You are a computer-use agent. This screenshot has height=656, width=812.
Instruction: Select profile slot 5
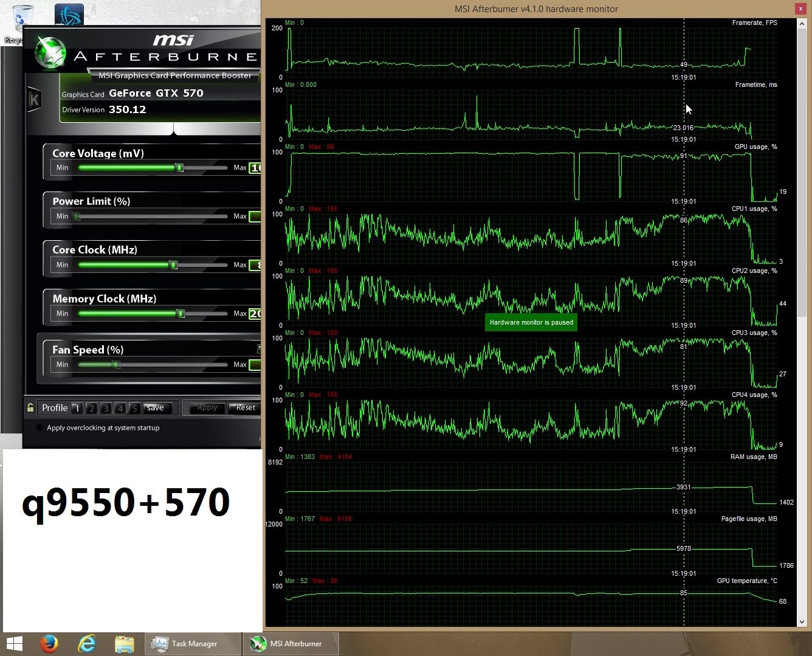click(135, 409)
